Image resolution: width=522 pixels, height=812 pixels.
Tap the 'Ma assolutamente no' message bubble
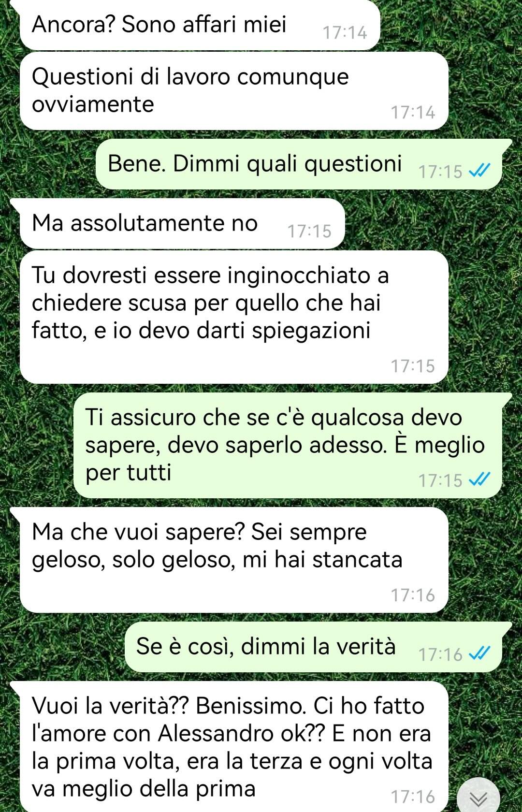tap(182, 224)
